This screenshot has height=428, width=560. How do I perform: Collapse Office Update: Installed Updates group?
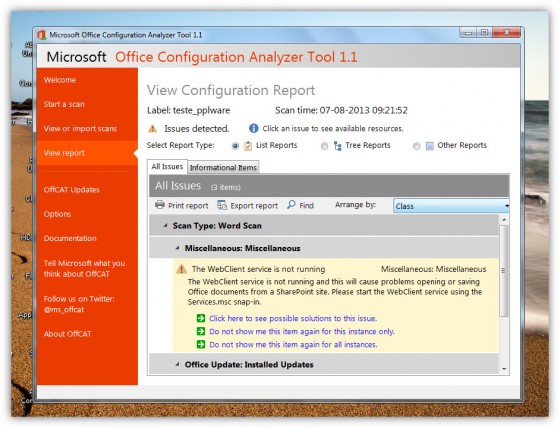pos(177,364)
